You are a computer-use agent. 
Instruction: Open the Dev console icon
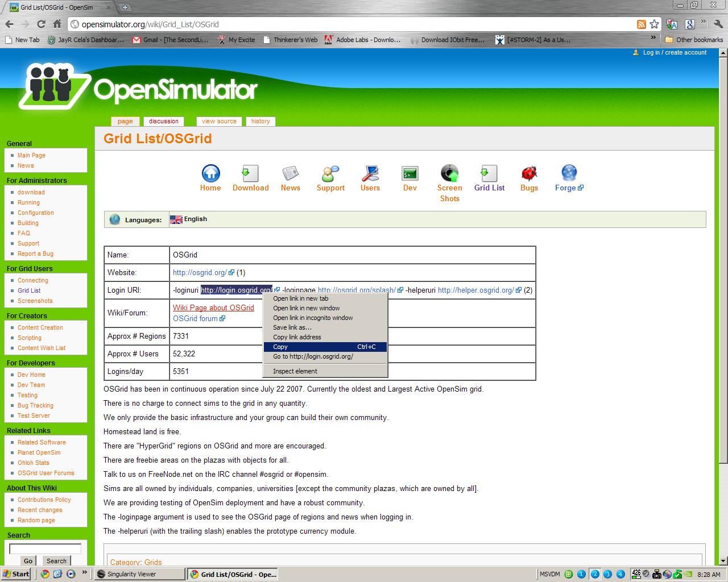pyautogui.click(x=409, y=172)
